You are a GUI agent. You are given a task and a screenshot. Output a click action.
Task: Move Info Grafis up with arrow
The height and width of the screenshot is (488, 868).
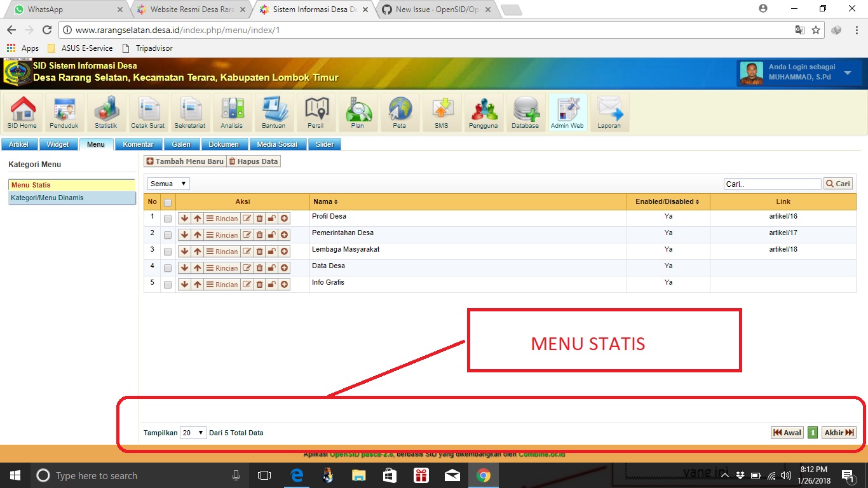coord(197,284)
